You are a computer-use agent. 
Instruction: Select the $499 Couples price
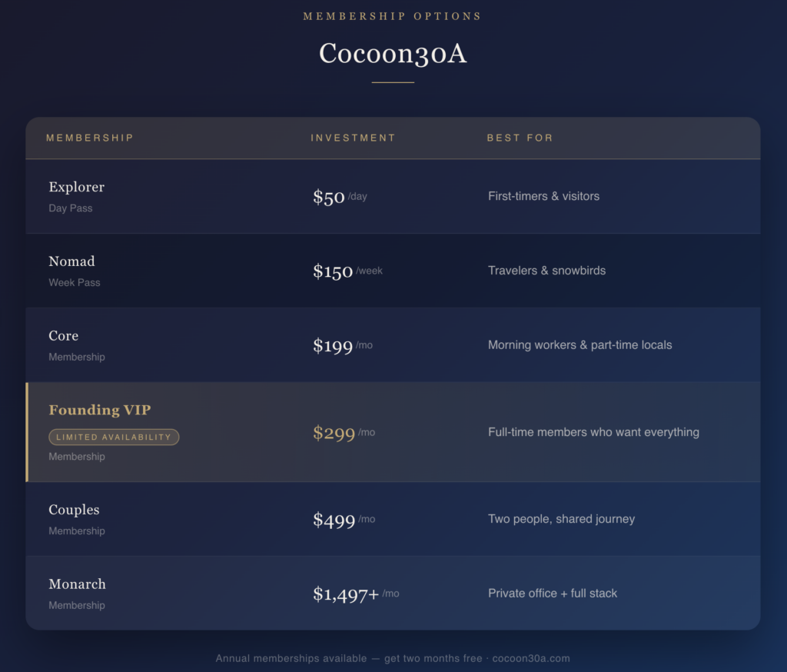[334, 521]
